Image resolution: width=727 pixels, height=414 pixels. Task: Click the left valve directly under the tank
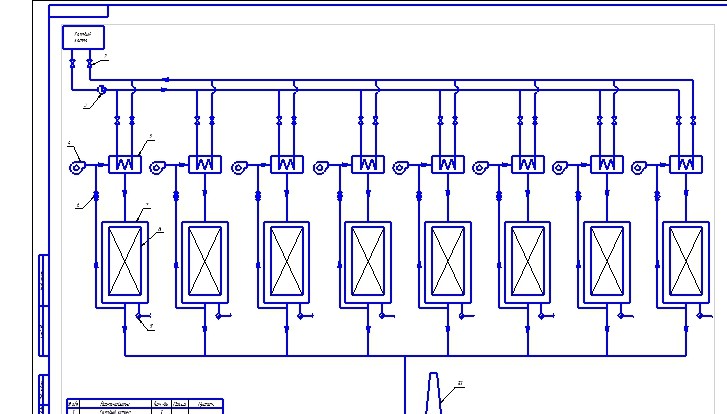coord(73,64)
